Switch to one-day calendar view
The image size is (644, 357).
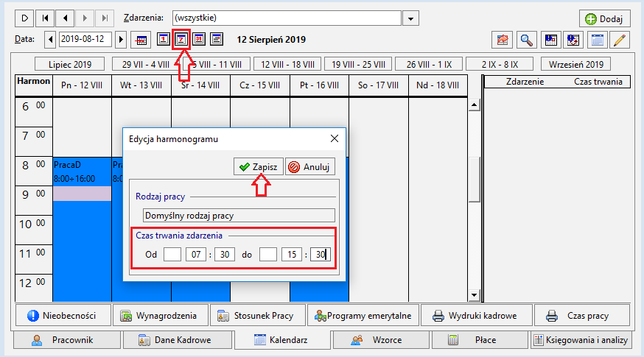(x=163, y=40)
